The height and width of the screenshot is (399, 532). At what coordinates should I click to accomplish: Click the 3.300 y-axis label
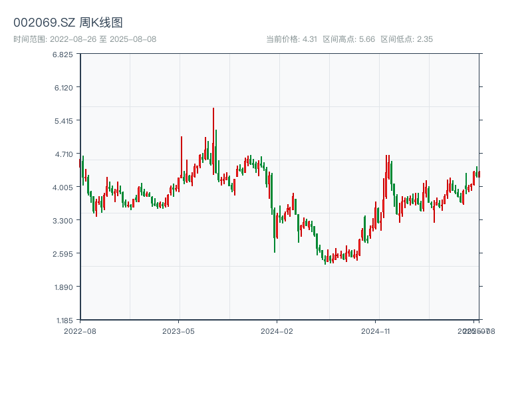[63, 221]
